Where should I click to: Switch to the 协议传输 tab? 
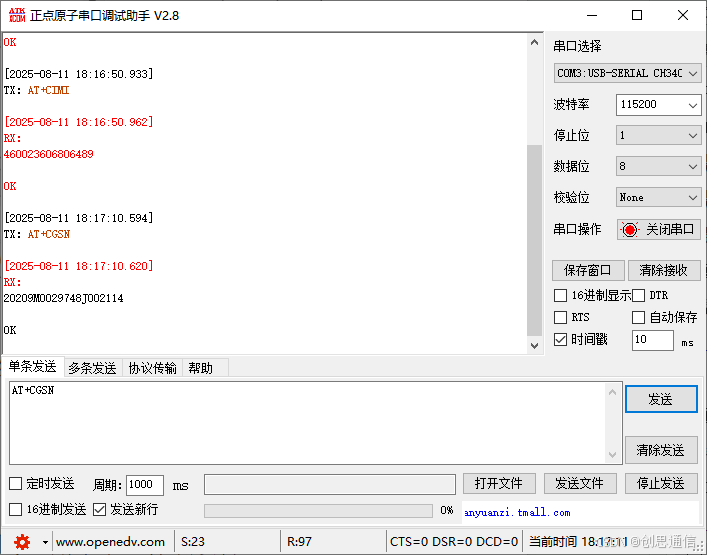[x=152, y=368]
